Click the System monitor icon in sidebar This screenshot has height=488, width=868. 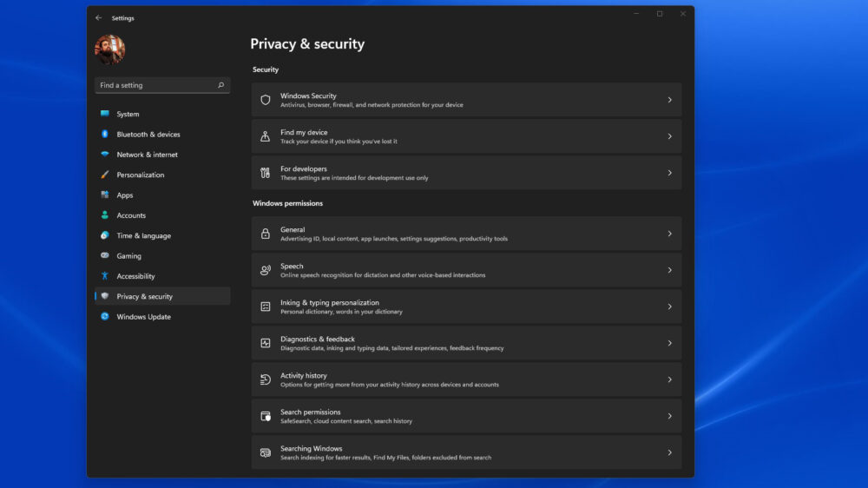point(105,114)
